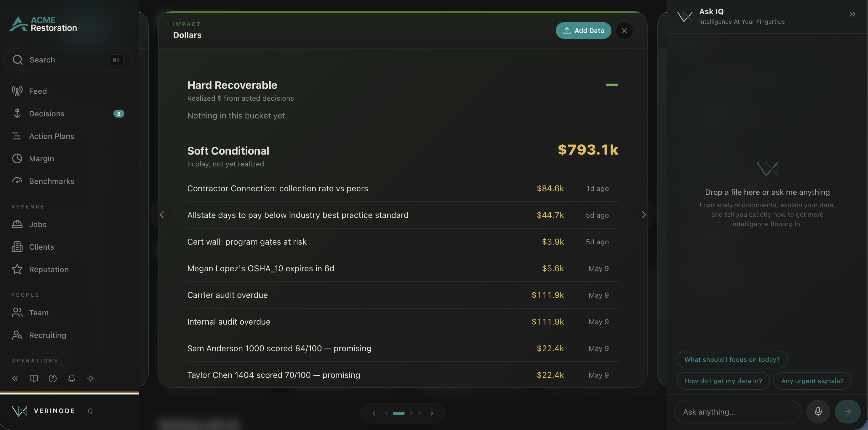The width and height of the screenshot is (868, 430).
Task: Go to previous card with left chevron
Action: [162, 215]
